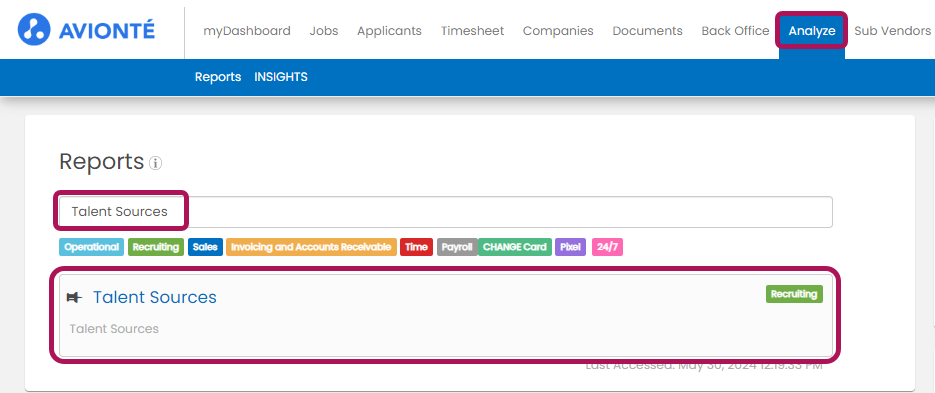Switch to INSIGHTS

click(281, 77)
